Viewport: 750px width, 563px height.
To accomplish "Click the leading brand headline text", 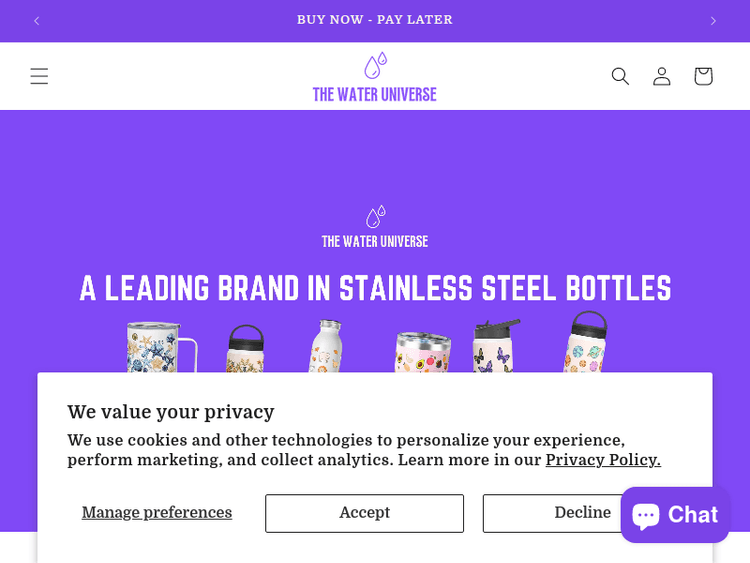I will (375, 288).
